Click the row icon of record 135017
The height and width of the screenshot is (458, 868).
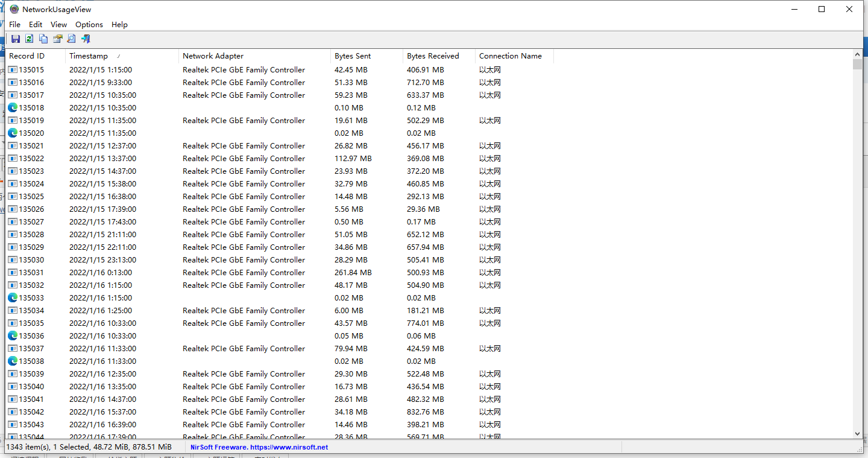(x=13, y=95)
